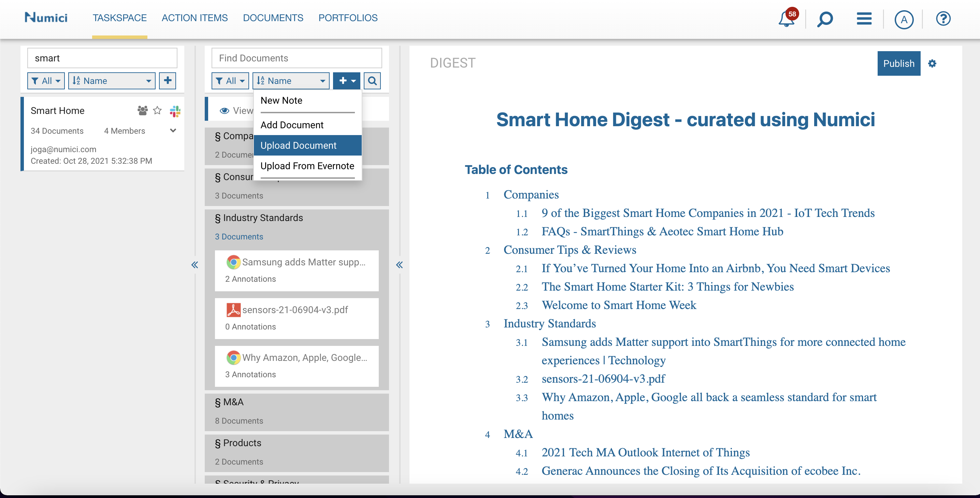The image size is (980, 498).
Task: Open the 9 of the Biggest Smart Home Companies link
Action: click(x=708, y=213)
